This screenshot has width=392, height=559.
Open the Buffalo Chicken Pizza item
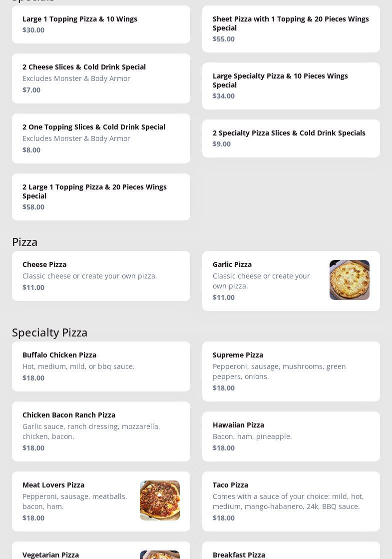click(x=101, y=366)
